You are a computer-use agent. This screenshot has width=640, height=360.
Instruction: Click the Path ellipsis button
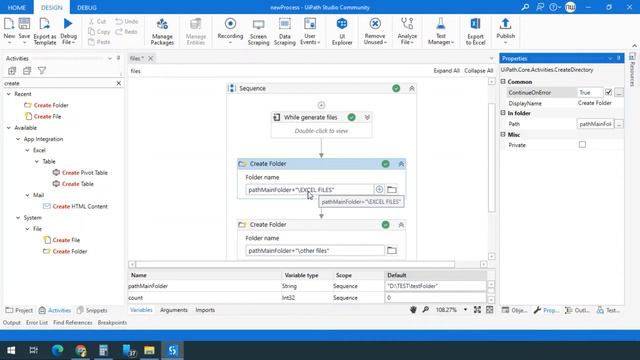[x=619, y=124]
